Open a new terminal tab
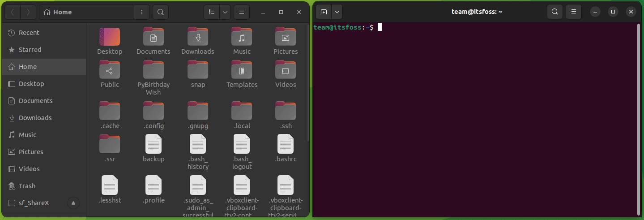 pos(324,12)
